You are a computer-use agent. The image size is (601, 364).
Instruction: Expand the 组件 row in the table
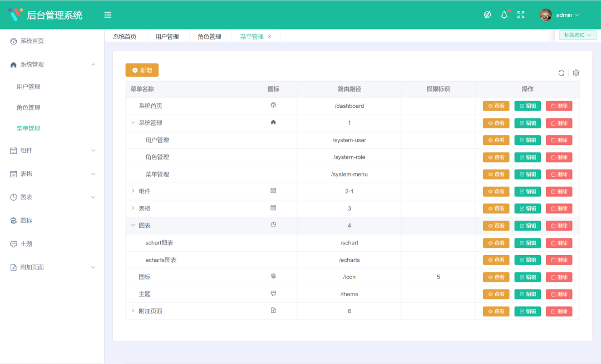point(132,191)
